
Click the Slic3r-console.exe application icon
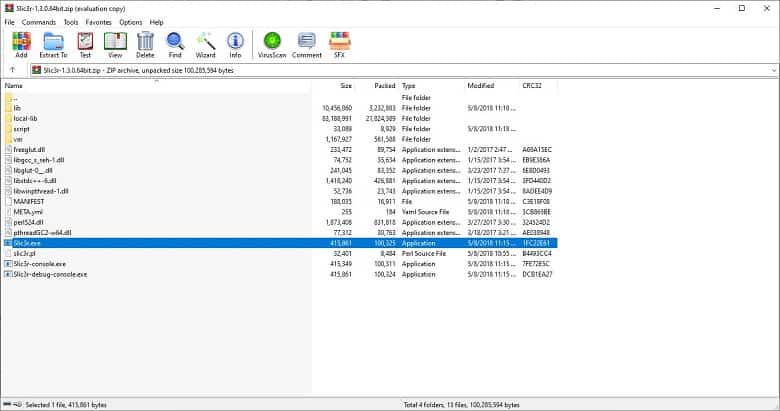(x=8, y=264)
